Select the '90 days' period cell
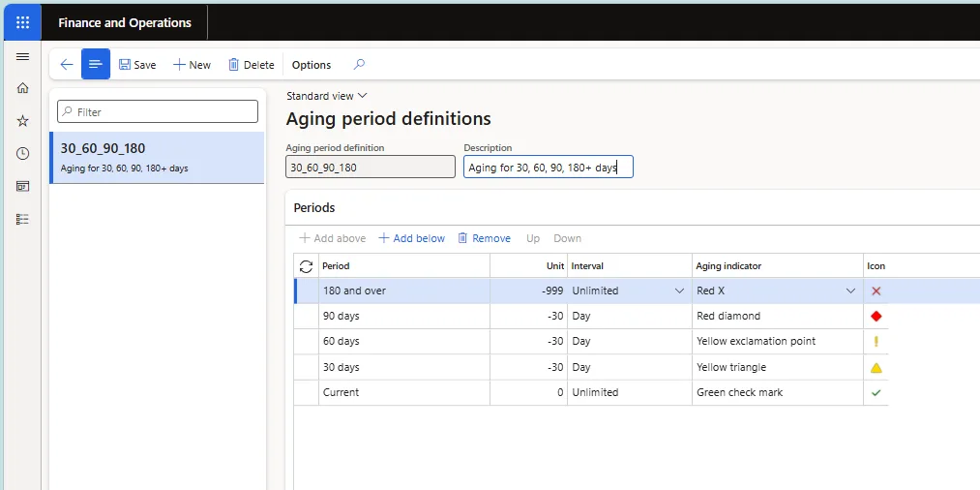 pyautogui.click(x=403, y=316)
